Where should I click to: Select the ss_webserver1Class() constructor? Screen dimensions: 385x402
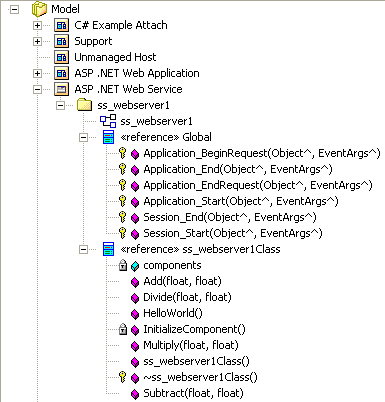click(196, 361)
